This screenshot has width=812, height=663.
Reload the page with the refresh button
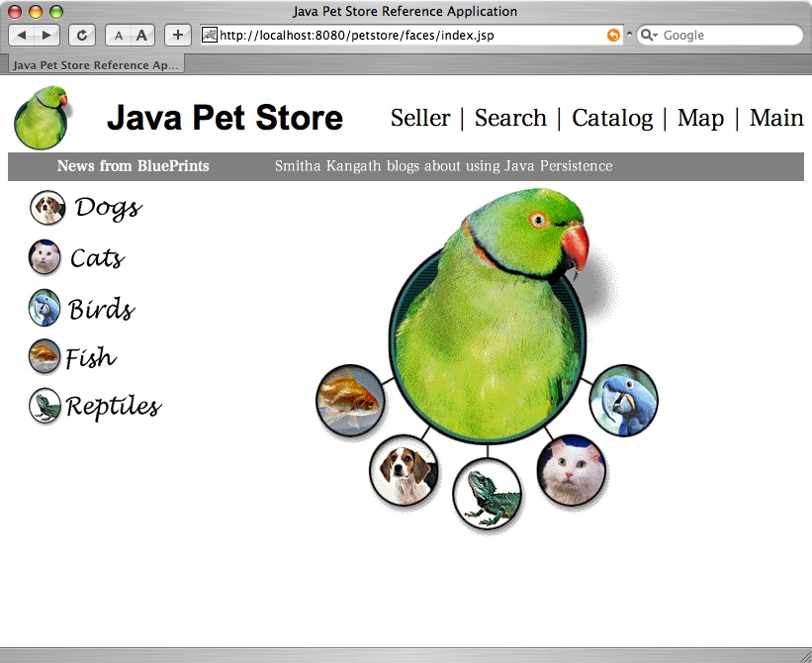(81, 35)
